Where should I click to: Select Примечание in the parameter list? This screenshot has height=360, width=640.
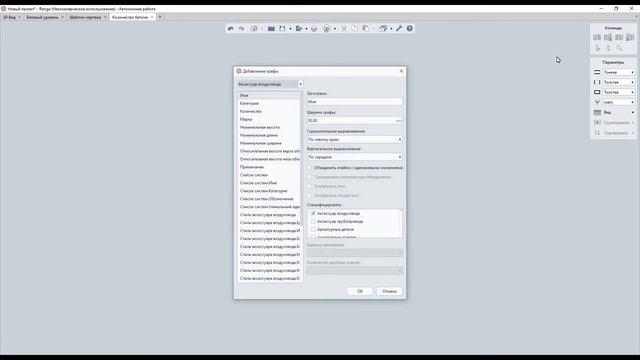[x=269, y=167]
